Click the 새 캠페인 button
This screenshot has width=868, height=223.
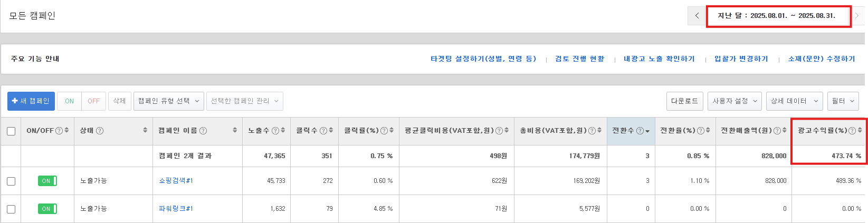[x=31, y=101]
